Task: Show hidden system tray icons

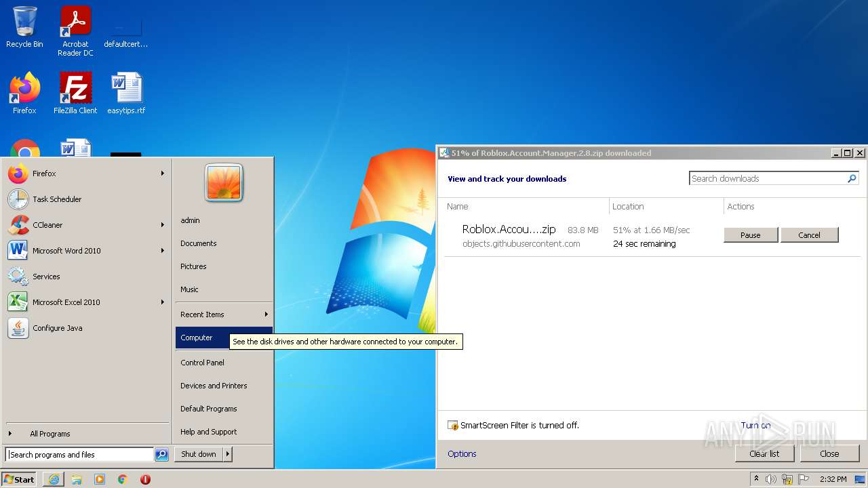Action: 756,479
